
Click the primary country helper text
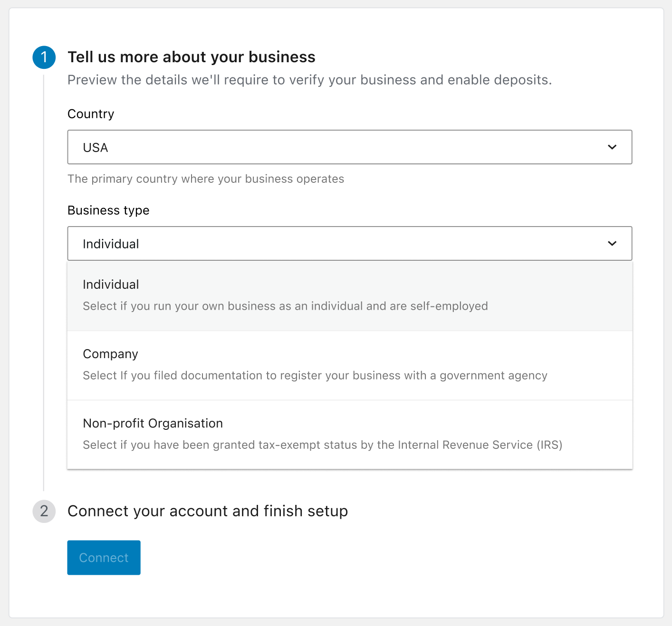[x=206, y=179]
